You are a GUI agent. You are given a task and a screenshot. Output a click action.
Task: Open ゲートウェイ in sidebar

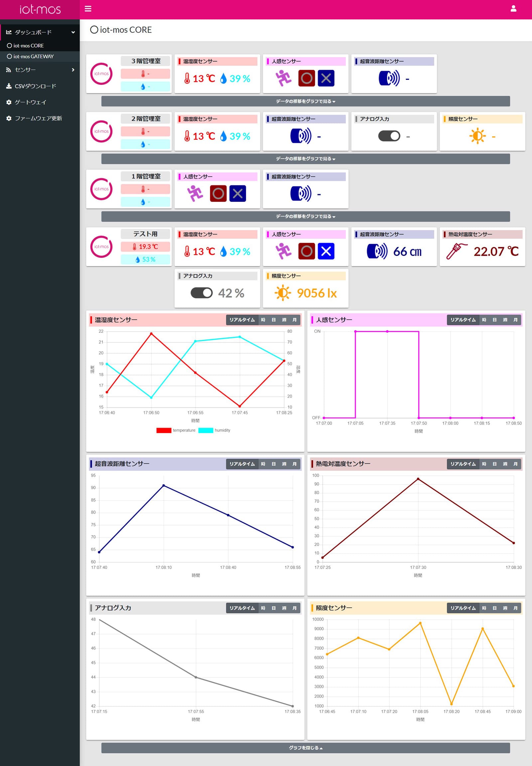click(x=40, y=102)
